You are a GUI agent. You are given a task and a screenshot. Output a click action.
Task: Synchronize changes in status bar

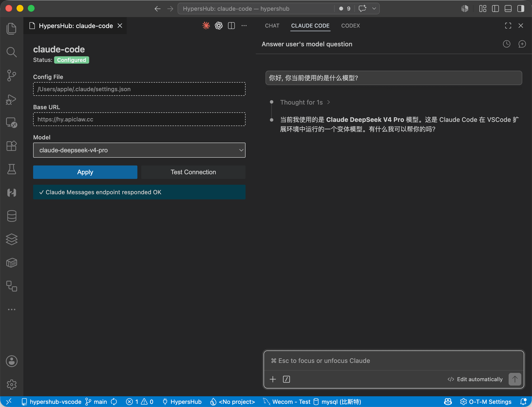114,402
